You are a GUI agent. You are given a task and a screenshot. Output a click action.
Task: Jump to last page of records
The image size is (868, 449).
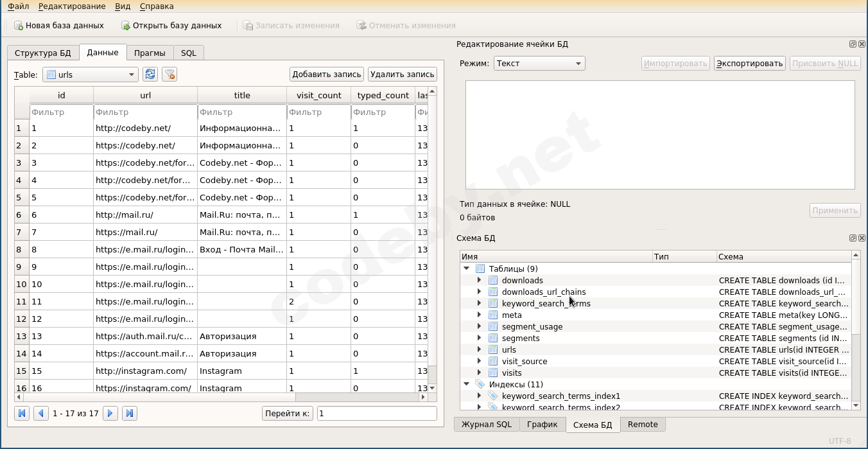tap(130, 413)
